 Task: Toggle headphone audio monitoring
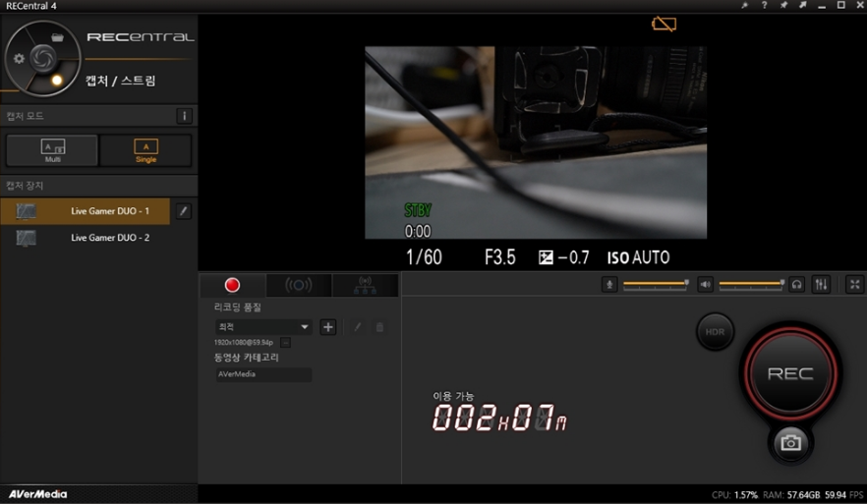[x=797, y=285]
